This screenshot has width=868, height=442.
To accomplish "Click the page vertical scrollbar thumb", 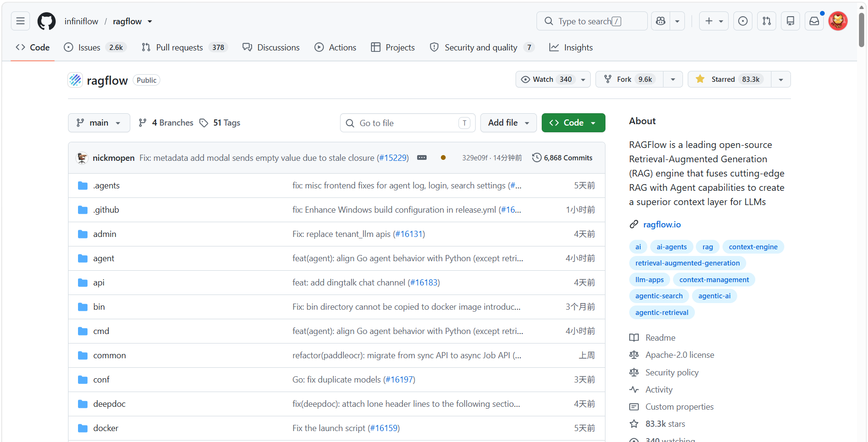I will [861, 29].
